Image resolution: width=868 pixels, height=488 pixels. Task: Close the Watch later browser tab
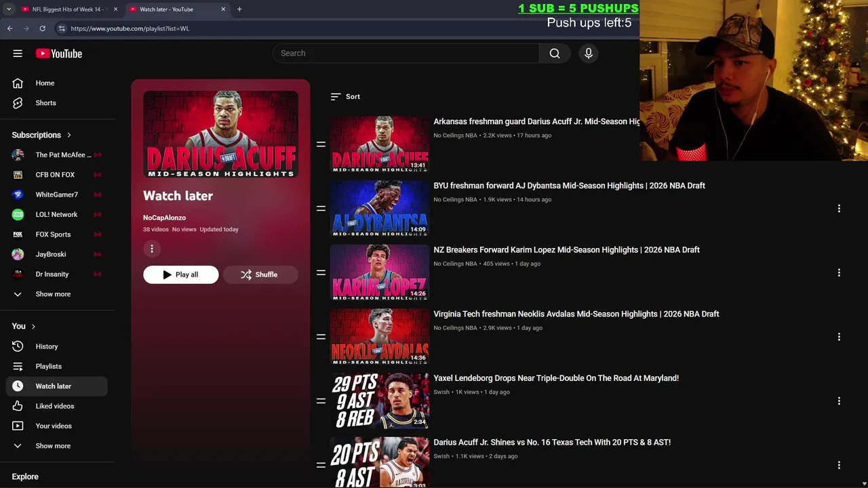coord(223,9)
